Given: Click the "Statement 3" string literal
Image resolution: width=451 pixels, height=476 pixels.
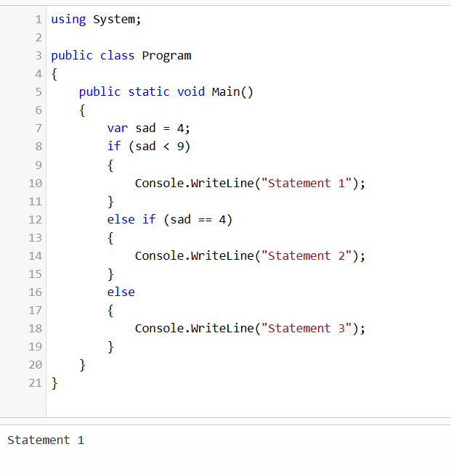Looking at the screenshot, I should click(309, 328).
